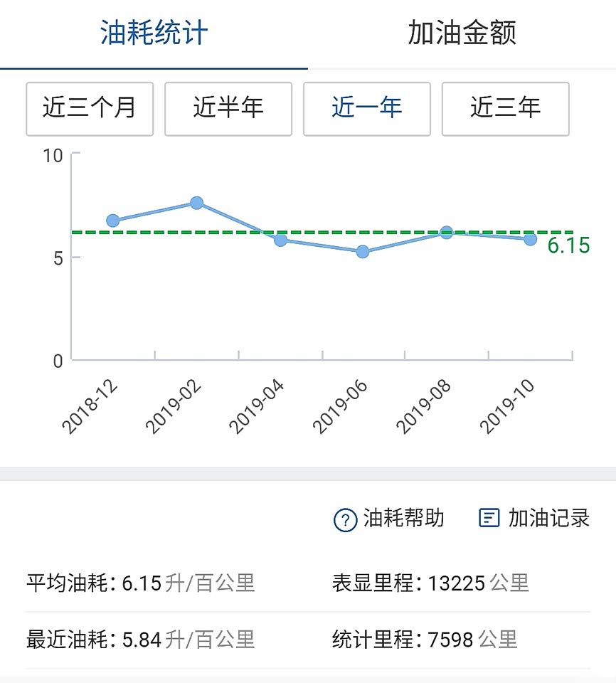Open the 加油金额 tab
616x683 pixels.
pyautogui.click(x=462, y=33)
